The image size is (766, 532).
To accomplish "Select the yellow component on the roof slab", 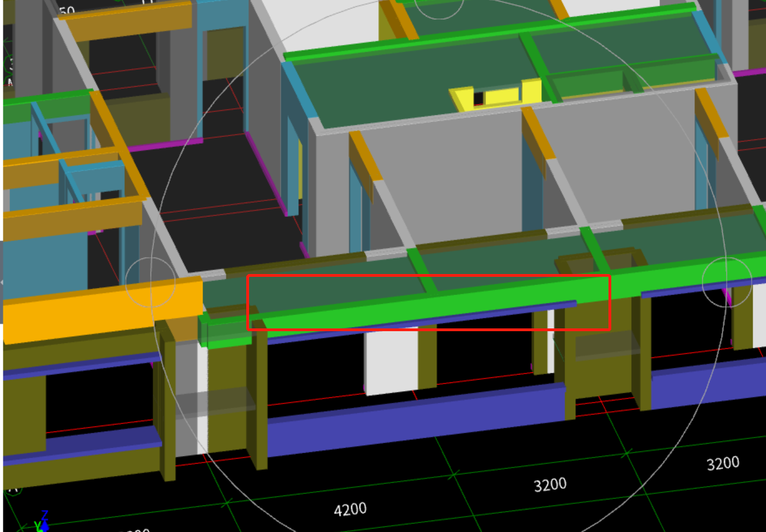I will click(x=495, y=95).
